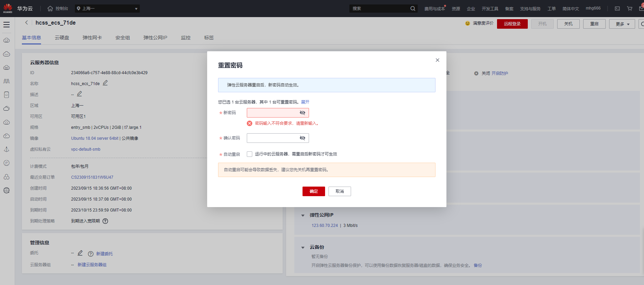This screenshot has width=644, height=285.
Task: Click the 新建云服务器组 link
Action: (92, 265)
